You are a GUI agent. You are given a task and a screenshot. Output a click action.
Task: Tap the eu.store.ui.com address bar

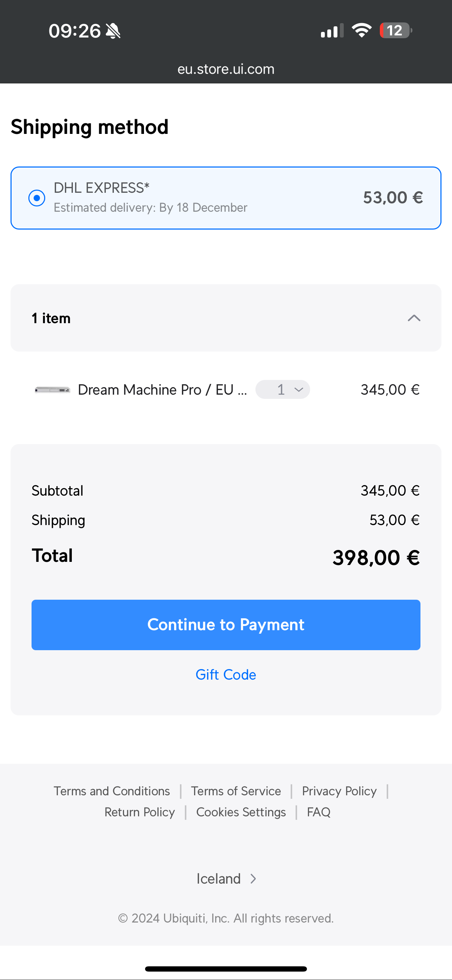pyautogui.click(x=226, y=69)
